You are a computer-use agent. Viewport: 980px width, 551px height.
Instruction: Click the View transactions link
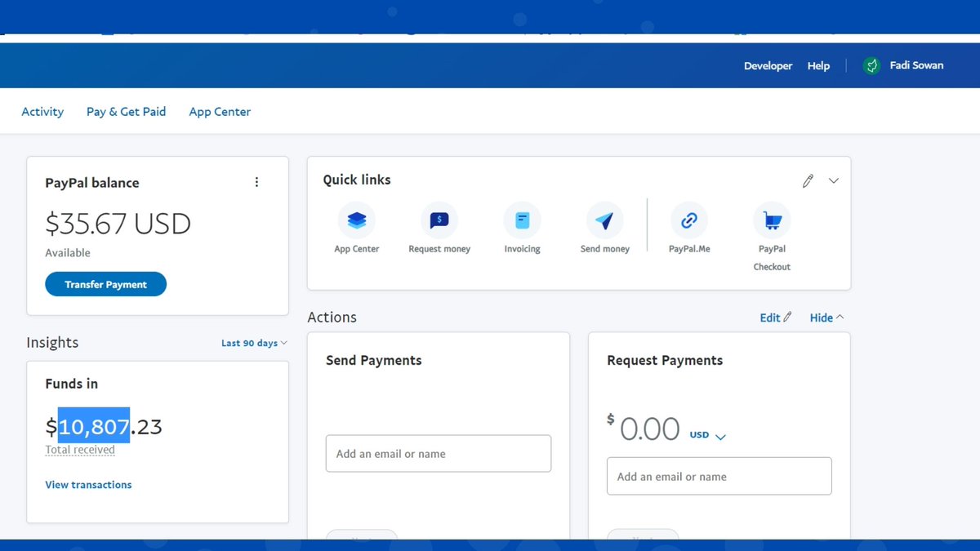88,485
